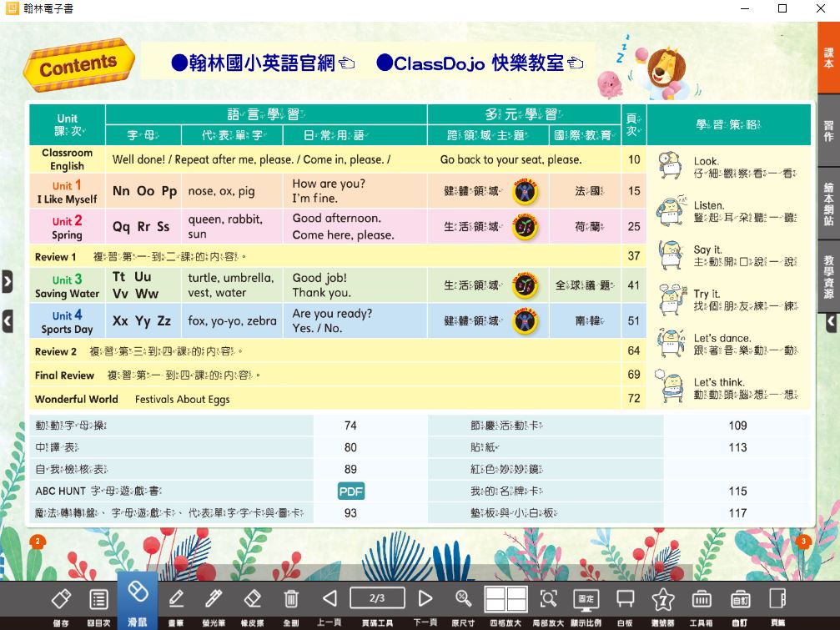Open the whiteboard (白板) tool
Image resolution: width=840 pixels, height=630 pixels.
coord(625,599)
